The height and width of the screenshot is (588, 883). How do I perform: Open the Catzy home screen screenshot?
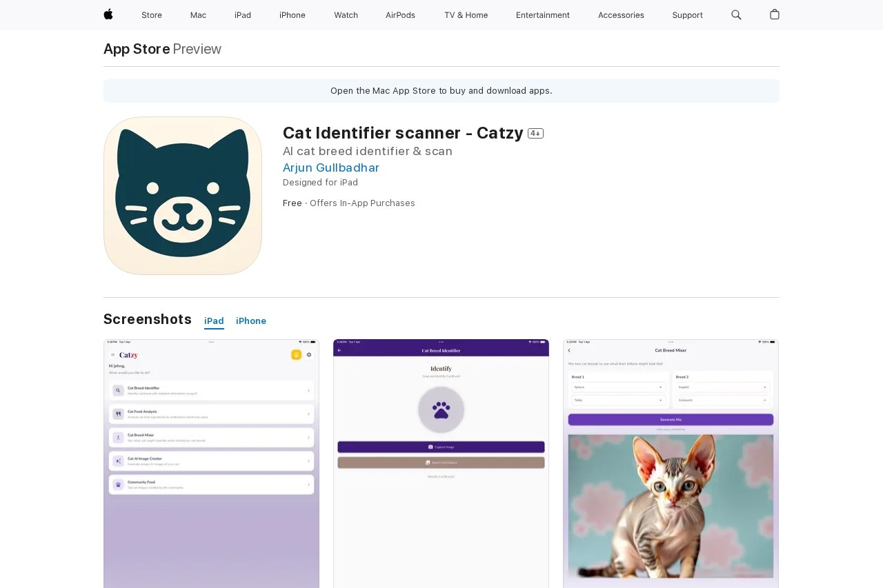click(x=211, y=463)
